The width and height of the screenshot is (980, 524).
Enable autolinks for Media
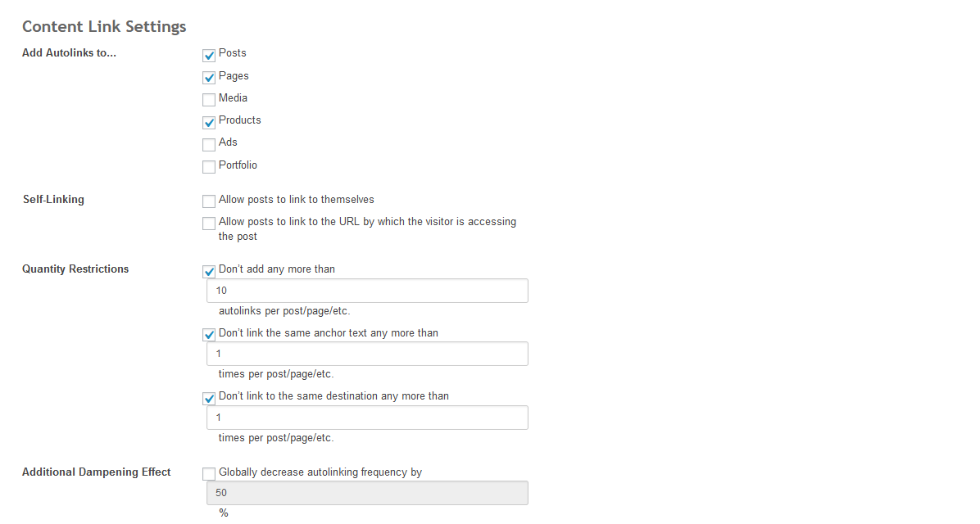[x=209, y=100]
